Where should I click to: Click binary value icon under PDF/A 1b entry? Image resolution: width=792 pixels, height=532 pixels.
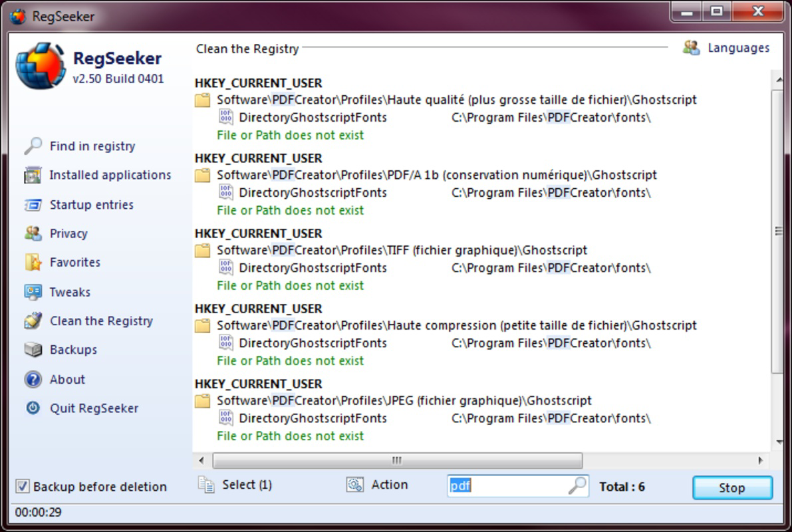click(x=226, y=192)
